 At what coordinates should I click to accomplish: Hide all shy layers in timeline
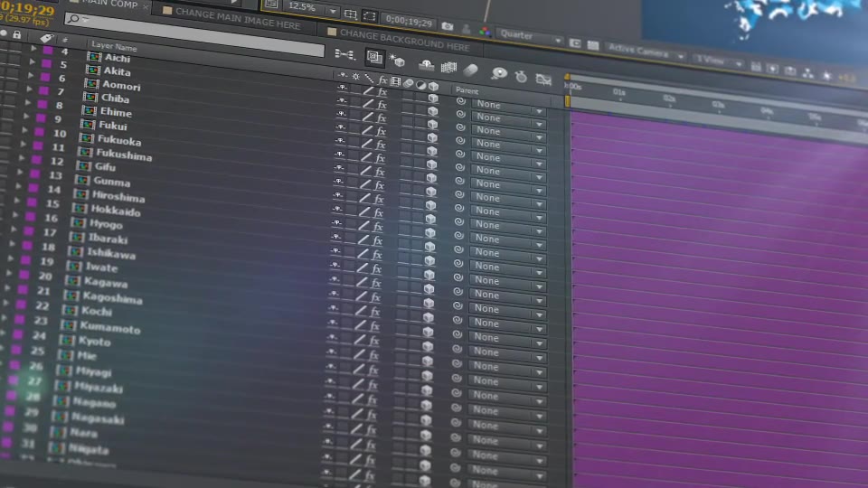(426, 65)
